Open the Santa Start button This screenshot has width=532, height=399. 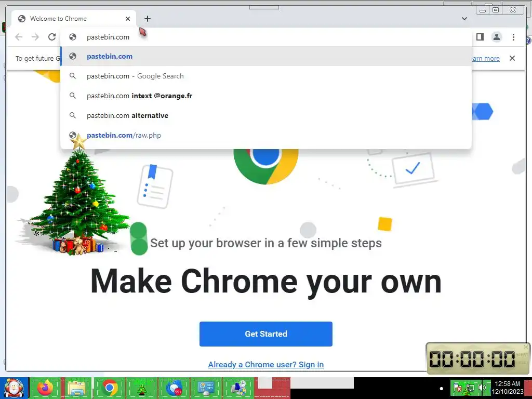click(x=14, y=388)
